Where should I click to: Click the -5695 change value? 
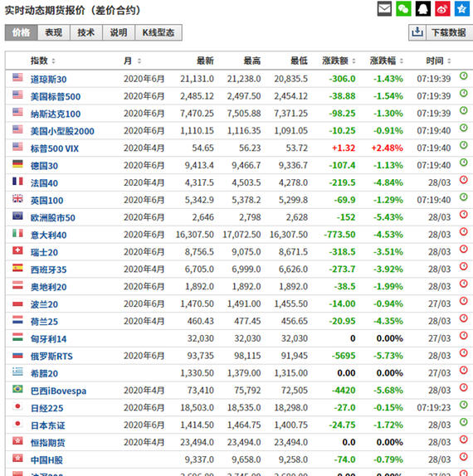point(344,356)
